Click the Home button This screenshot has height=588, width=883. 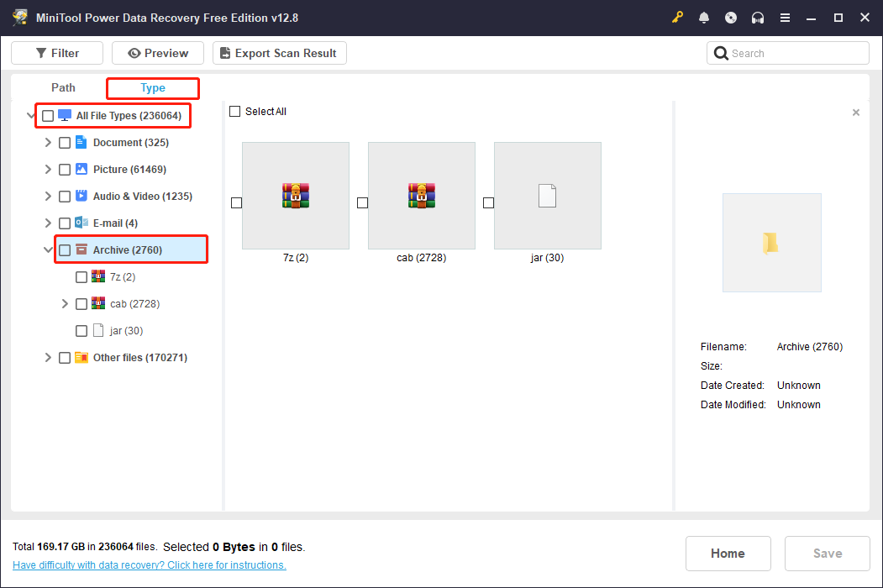728,553
